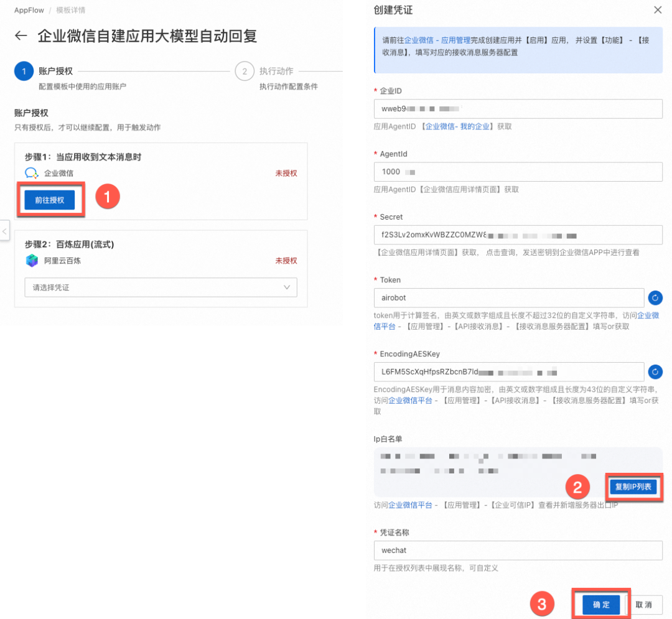672x619 pixels.
Task: Click the 阿里云百炼 cube icon in step 2
Action: [x=32, y=261]
